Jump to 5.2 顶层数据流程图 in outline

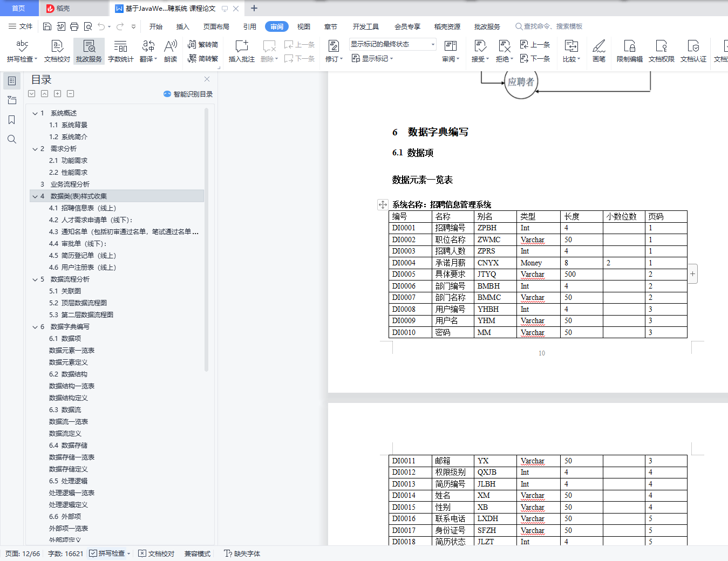tap(78, 303)
